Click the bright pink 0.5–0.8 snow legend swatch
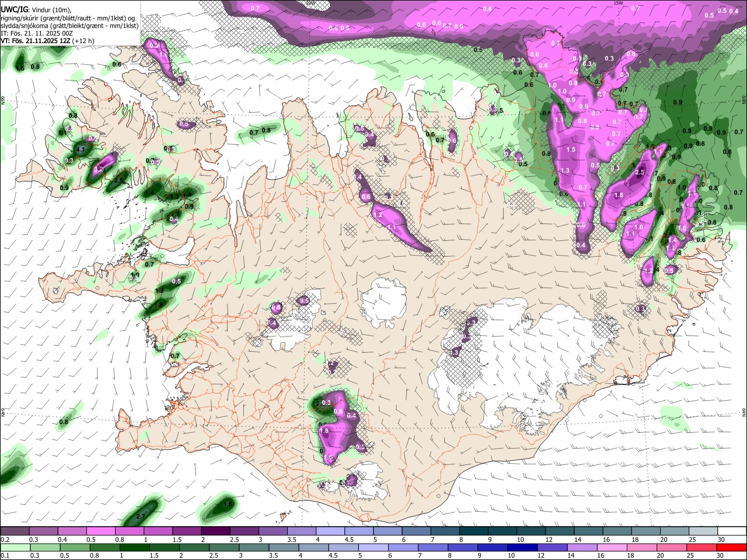Image resolution: width=747 pixels, height=560 pixels. click(100, 531)
